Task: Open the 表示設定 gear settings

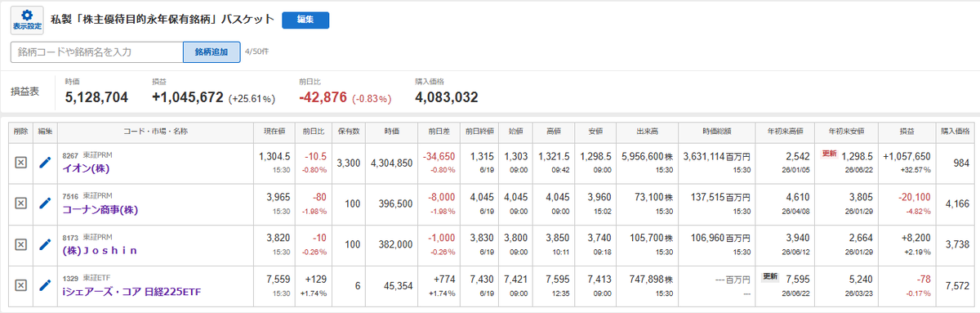Action: (28, 20)
